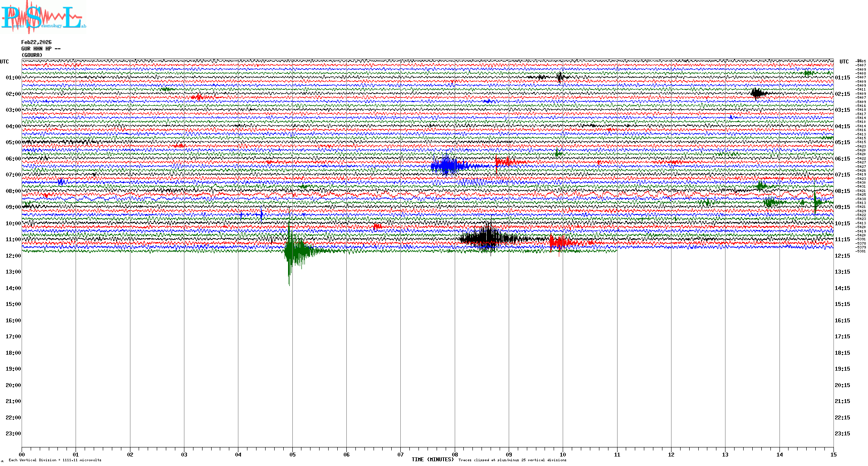Image resolution: width=868 pixels, height=466 pixels.
Task: Click the 12:00 UTC label on left axis
Action: 13,256
